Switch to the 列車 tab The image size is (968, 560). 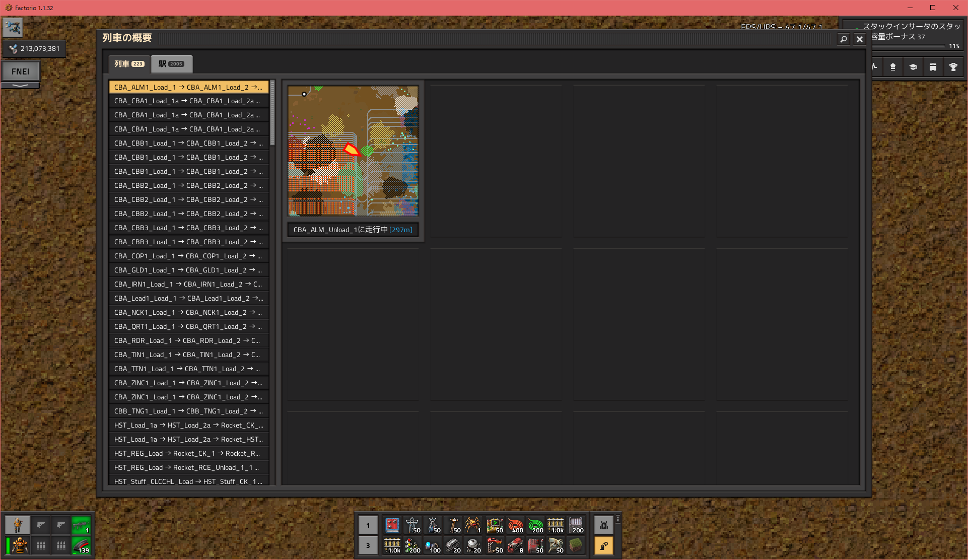click(x=129, y=64)
